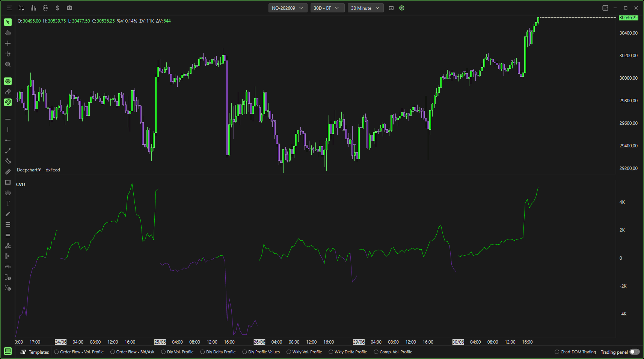644x359 pixels.
Task: Click the dollar sign trading icon
Action: coord(57,8)
